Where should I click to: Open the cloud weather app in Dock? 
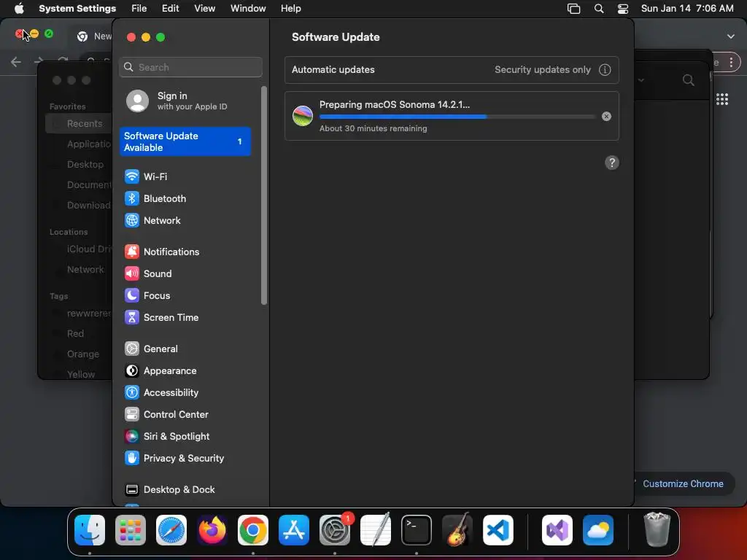click(x=598, y=530)
